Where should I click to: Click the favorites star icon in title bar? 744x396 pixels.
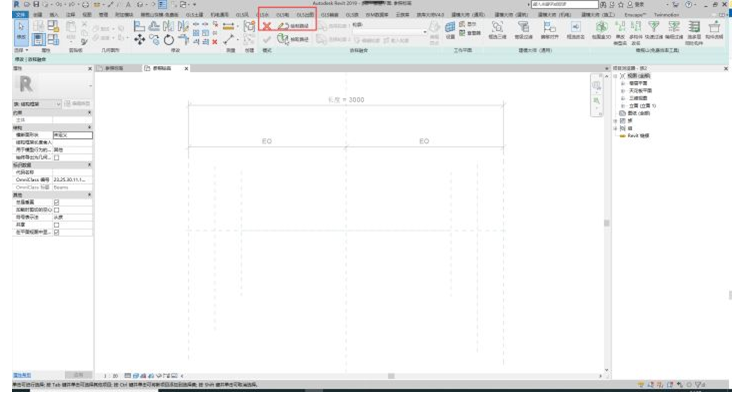[621, 4]
